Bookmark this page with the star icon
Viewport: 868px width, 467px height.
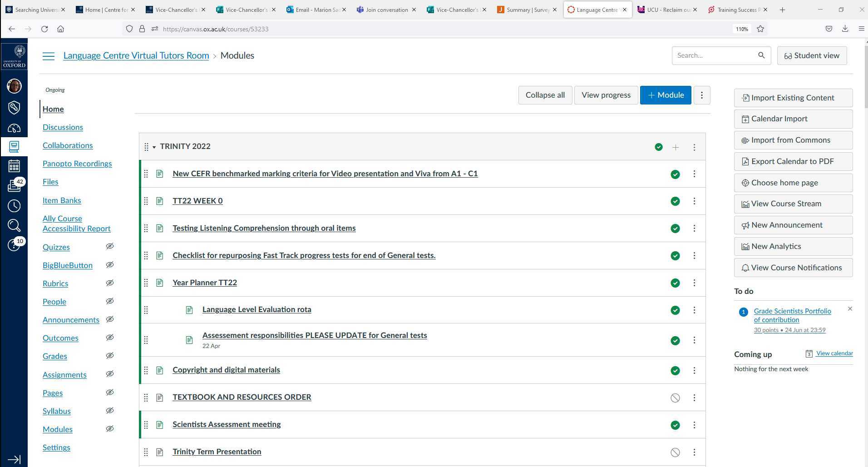coord(760,29)
